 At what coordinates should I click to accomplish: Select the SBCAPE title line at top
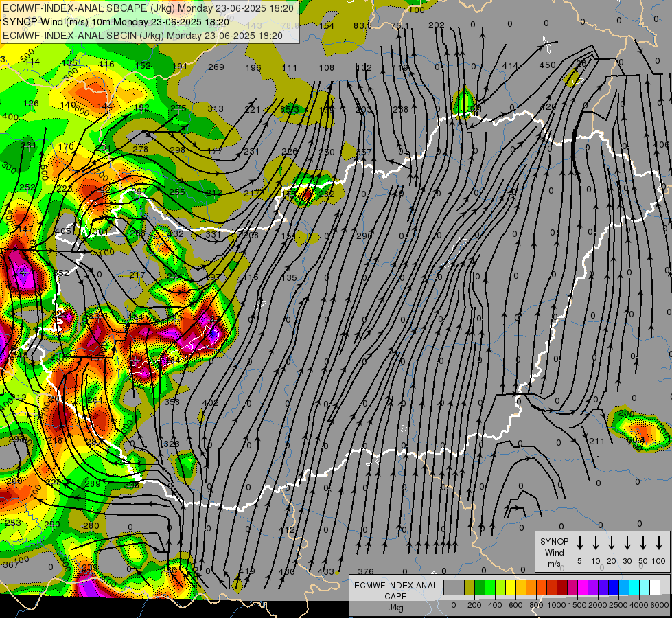point(148,8)
